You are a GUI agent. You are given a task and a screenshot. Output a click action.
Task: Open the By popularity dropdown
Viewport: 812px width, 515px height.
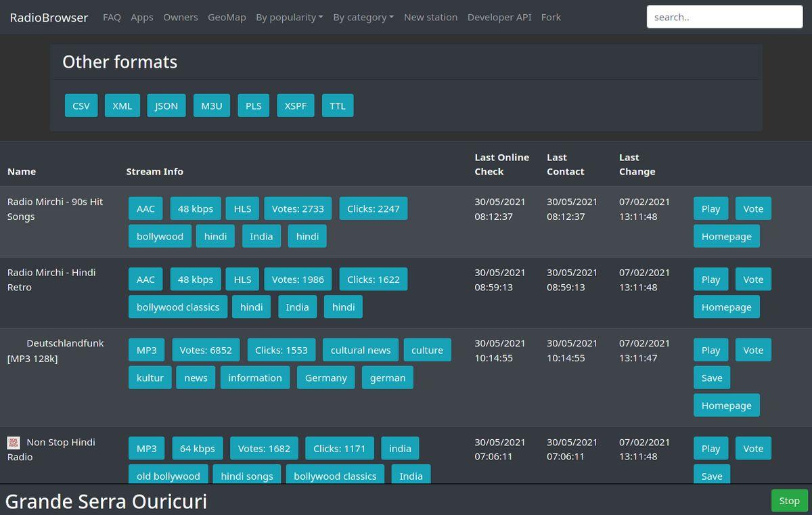290,18
